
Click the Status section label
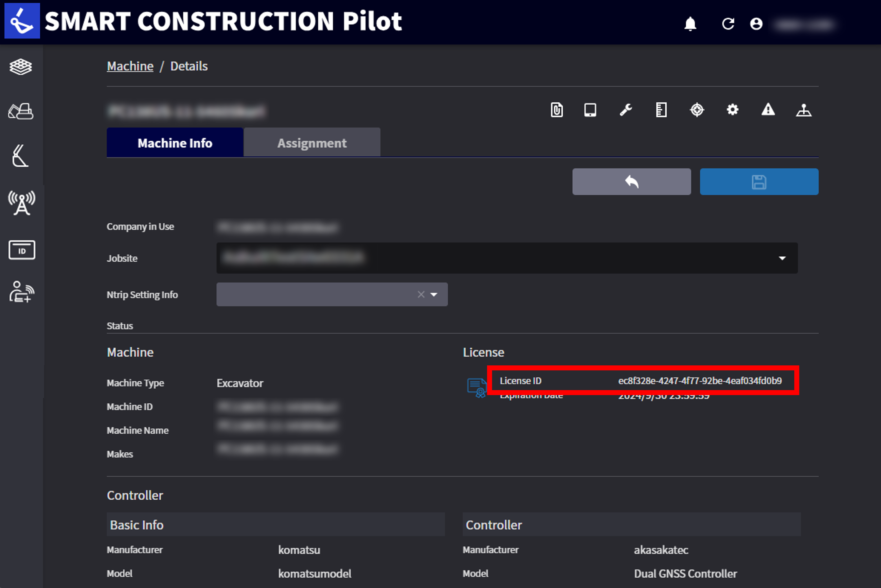[x=120, y=325]
